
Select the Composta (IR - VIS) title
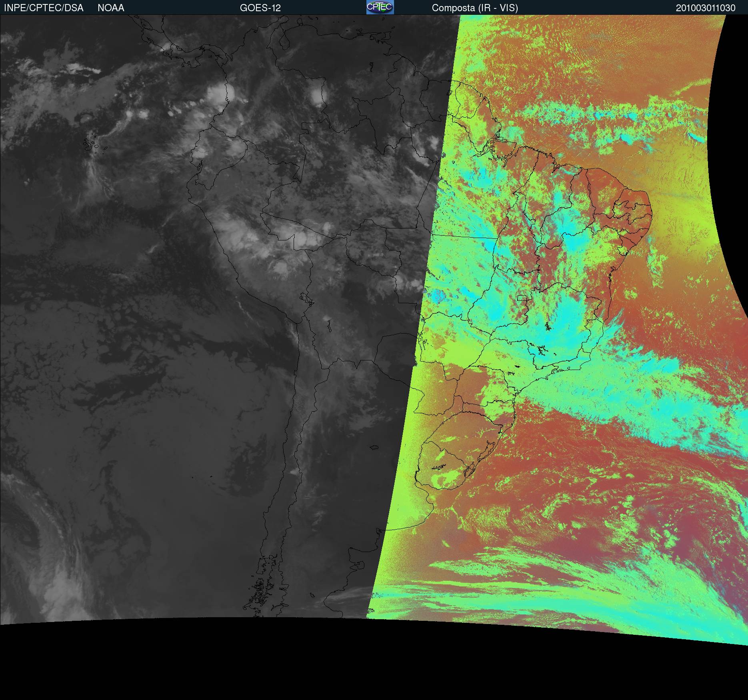click(475, 8)
